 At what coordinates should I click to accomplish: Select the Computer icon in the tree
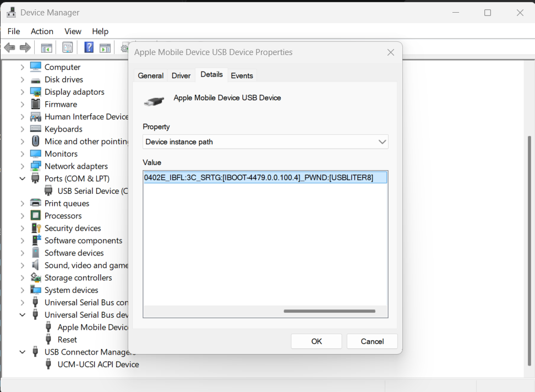[35, 67]
